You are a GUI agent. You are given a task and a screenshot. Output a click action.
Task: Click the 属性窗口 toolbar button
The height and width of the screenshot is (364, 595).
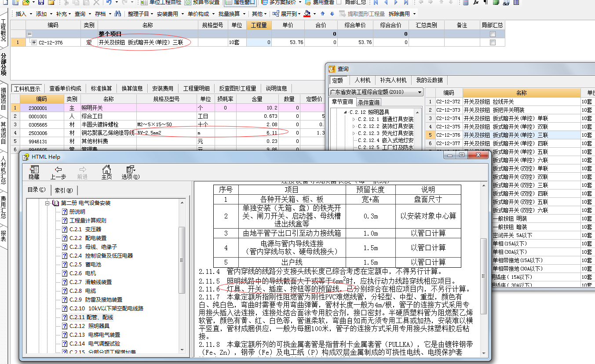(x=241, y=3)
